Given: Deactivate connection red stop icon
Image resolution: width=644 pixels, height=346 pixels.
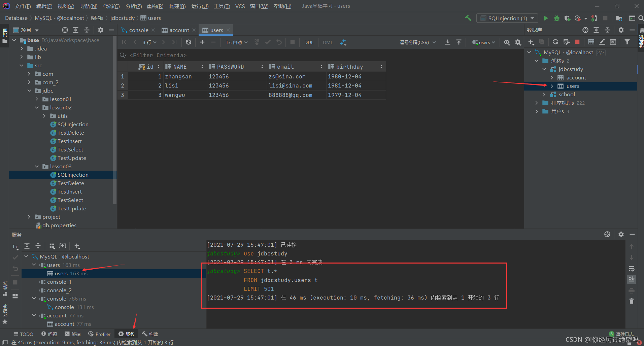Looking at the screenshot, I should coord(577,42).
